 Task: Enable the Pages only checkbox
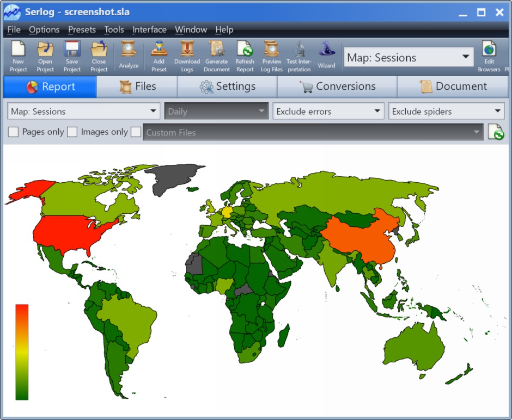[14, 132]
